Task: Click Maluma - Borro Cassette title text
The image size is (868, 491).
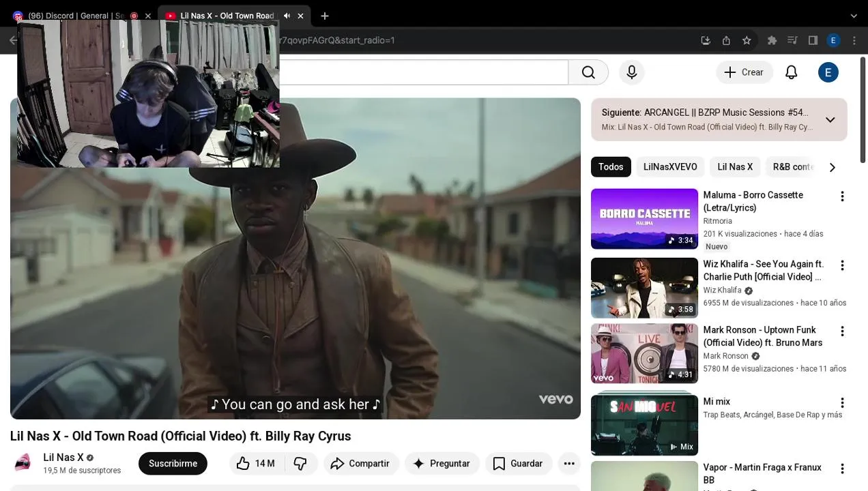Action: (753, 201)
